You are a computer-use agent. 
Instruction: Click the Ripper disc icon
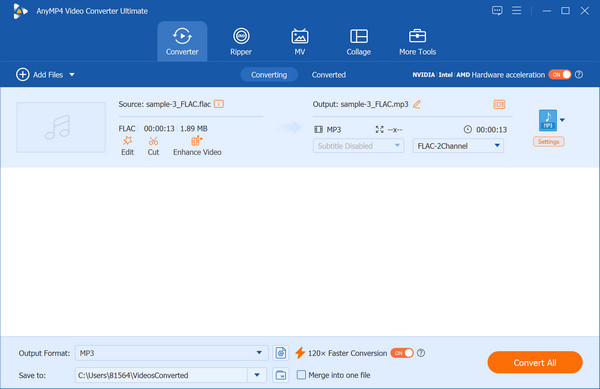(x=241, y=36)
